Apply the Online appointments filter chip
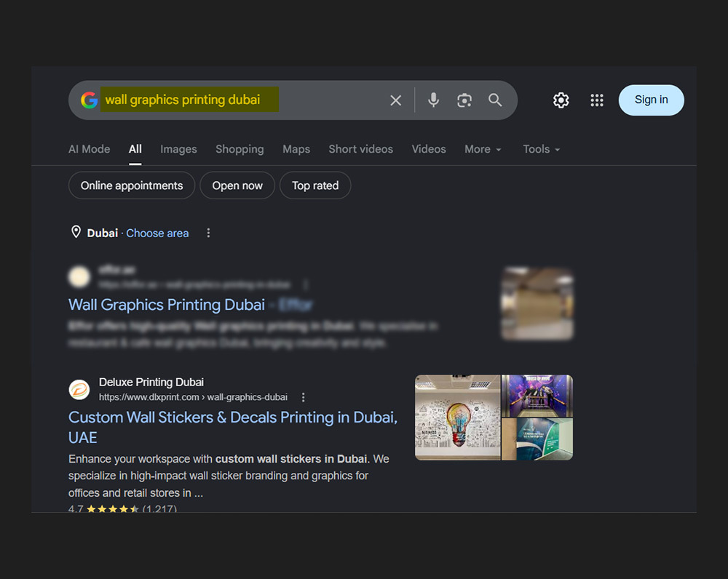 (x=132, y=185)
